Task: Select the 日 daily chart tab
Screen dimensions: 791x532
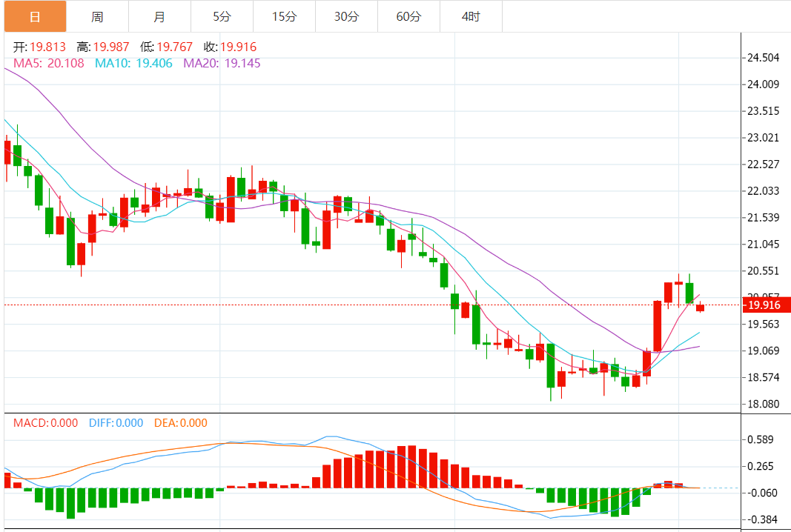Action: (x=36, y=16)
